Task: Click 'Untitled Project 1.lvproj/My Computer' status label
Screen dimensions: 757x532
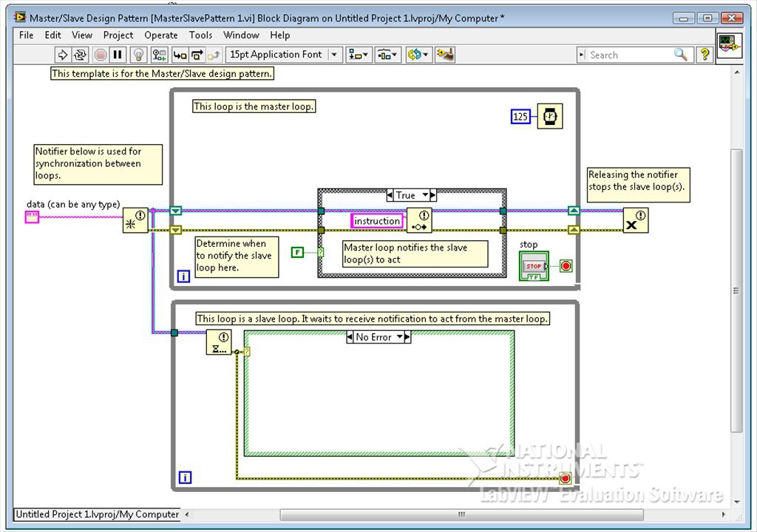Action: click(x=97, y=514)
